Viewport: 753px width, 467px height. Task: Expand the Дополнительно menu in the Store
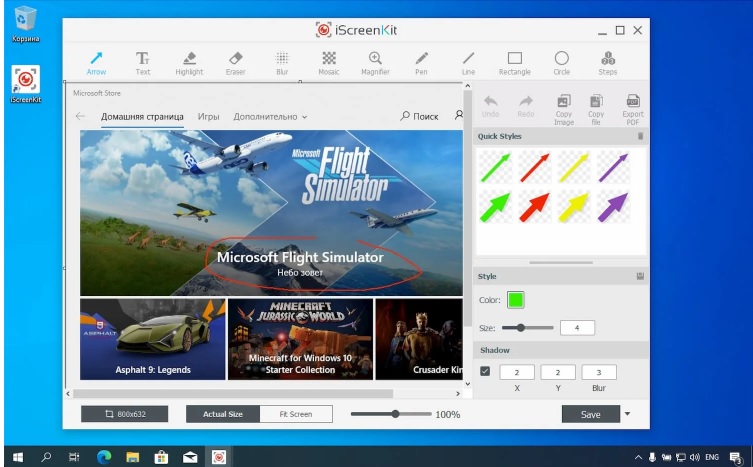[x=270, y=117]
